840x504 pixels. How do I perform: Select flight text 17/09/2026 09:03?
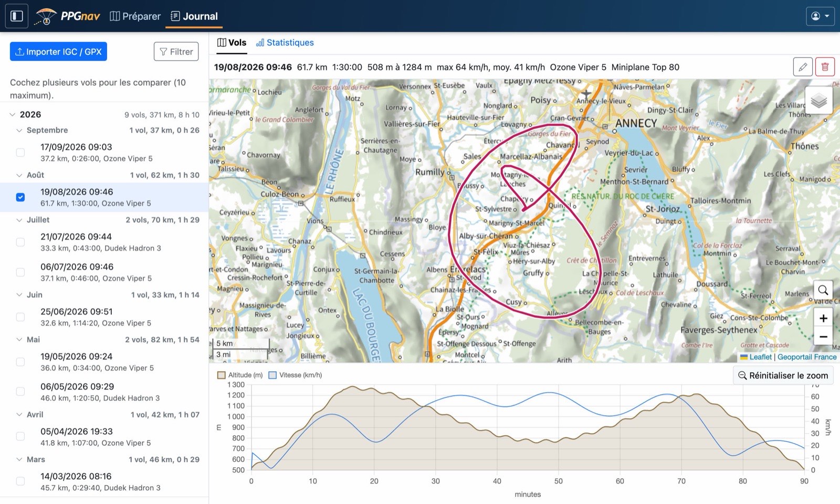tap(76, 147)
